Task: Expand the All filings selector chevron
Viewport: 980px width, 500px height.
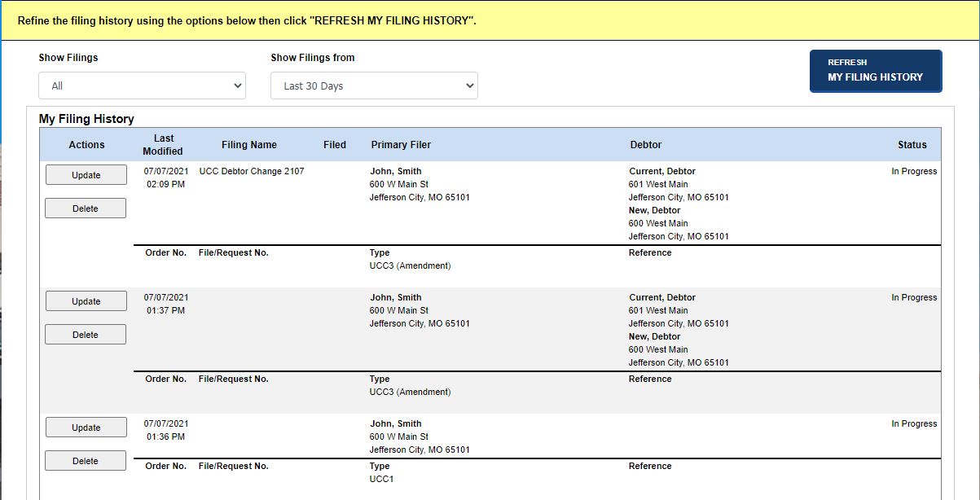Action: tap(237, 86)
